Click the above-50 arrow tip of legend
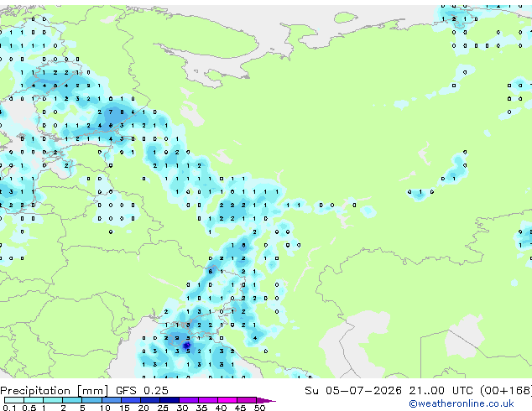The height and width of the screenshot is (411, 532). coord(266,400)
